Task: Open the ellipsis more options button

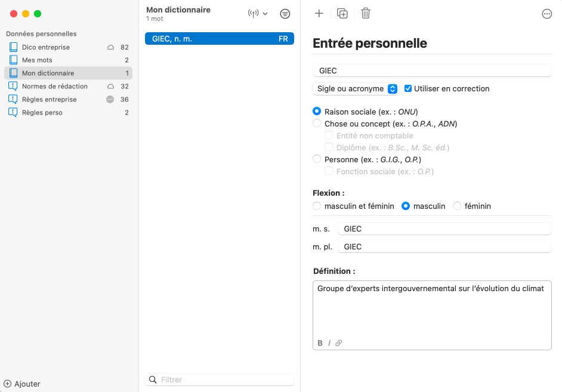Action: click(546, 14)
